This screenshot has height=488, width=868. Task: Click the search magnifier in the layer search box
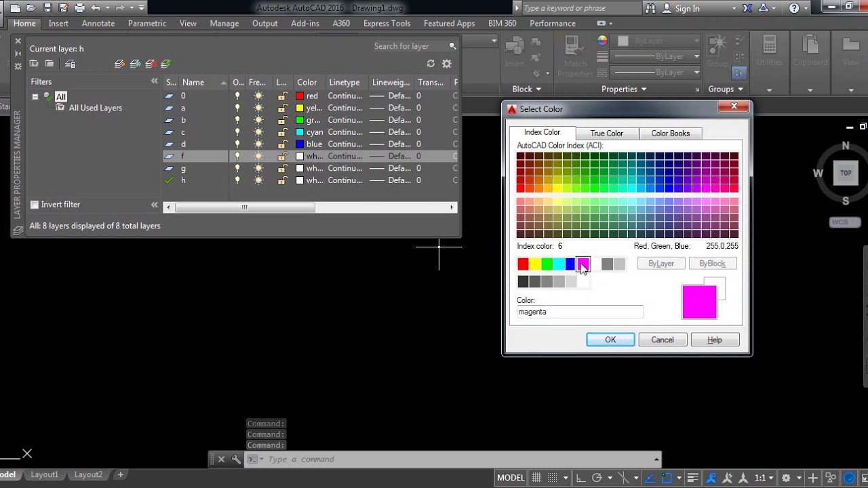[x=452, y=46]
